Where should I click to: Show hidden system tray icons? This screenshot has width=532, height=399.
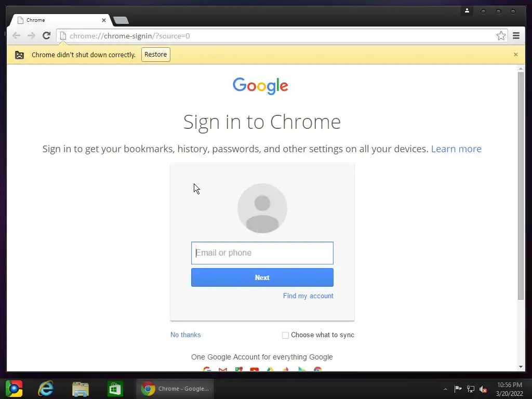(x=445, y=389)
